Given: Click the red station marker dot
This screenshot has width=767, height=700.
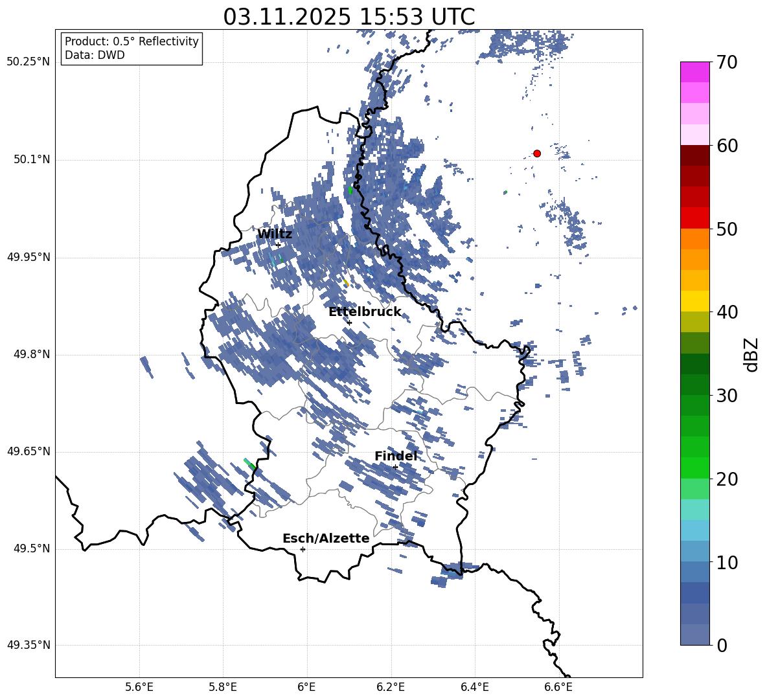Looking at the screenshot, I should [x=536, y=153].
